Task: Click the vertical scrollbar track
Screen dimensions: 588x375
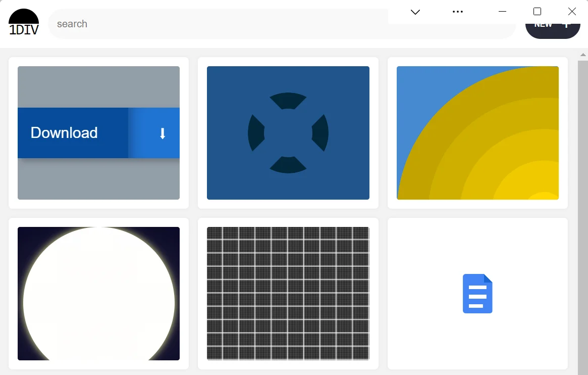Action: (x=583, y=212)
